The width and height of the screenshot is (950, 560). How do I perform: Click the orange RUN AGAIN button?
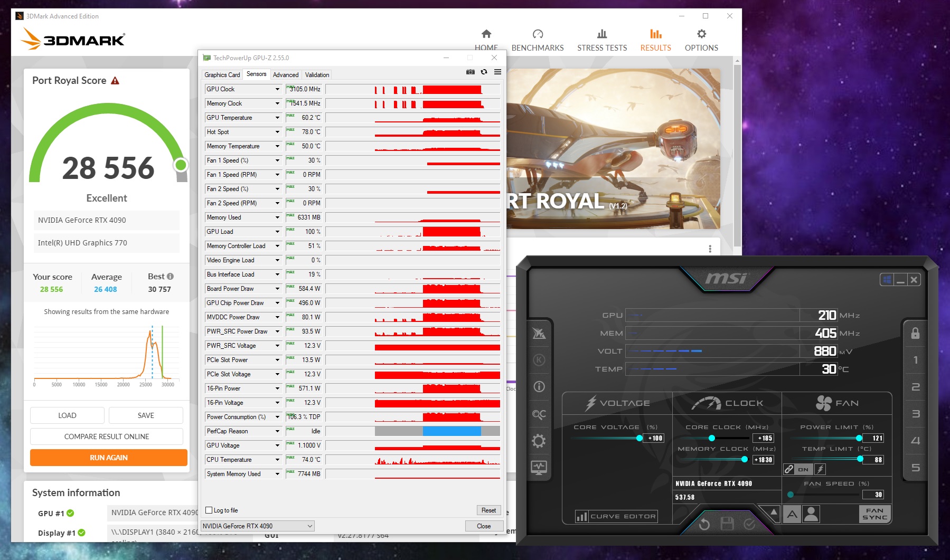click(109, 458)
